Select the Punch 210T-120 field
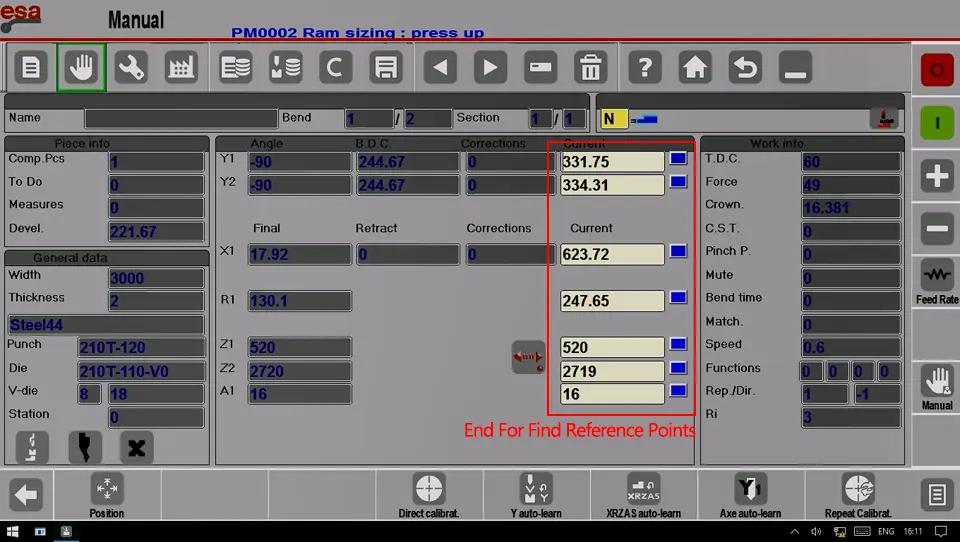 pyautogui.click(x=141, y=347)
